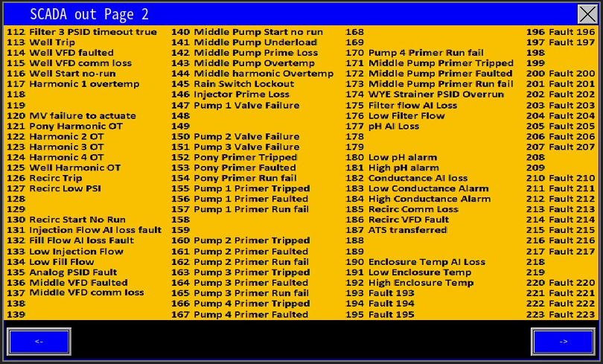Image resolution: width=603 pixels, height=364 pixels.
Task: Click the previous page left arrow button
Action: [x=39, y=342]
